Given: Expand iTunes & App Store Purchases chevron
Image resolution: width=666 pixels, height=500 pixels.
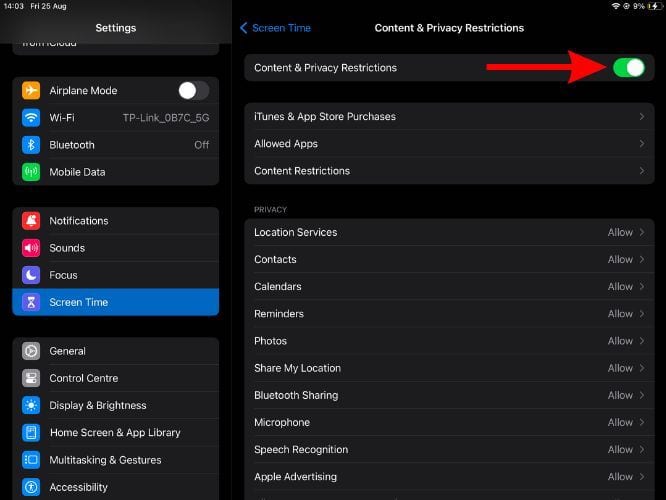Looking at the screenshot, I should [x=641, y=117].
